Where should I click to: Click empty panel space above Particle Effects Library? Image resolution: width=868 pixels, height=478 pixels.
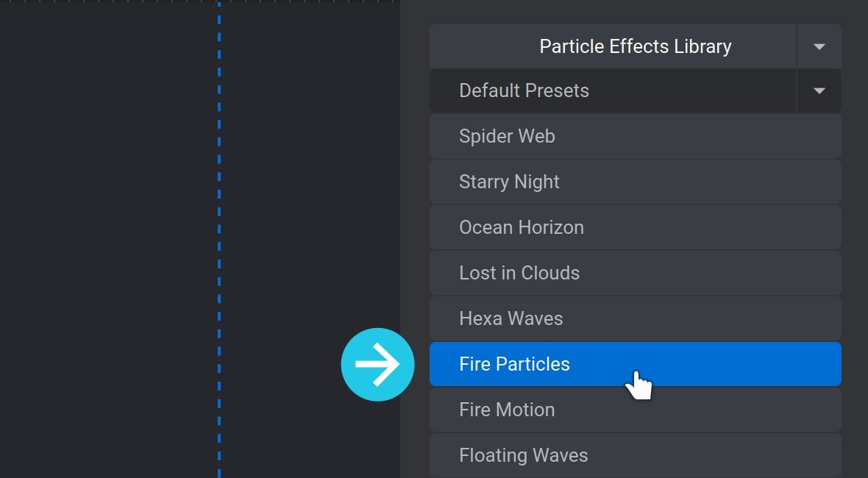coord(634,12)
